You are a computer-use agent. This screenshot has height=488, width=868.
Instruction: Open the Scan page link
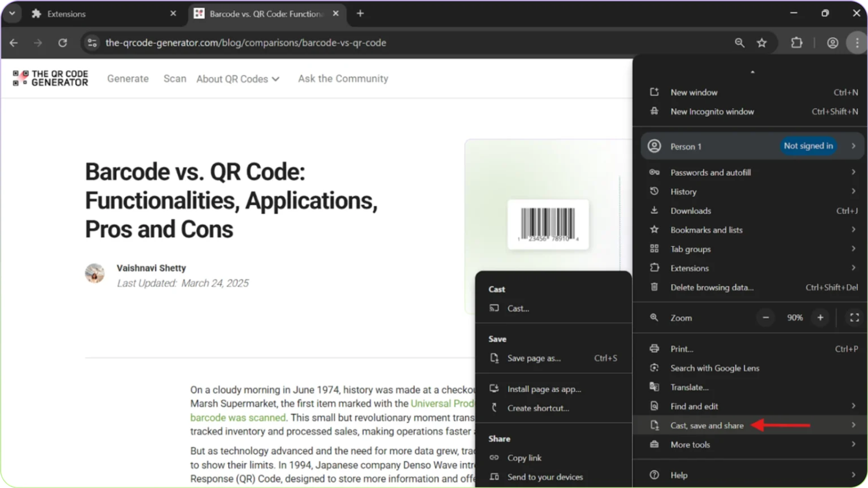[175, 79]
